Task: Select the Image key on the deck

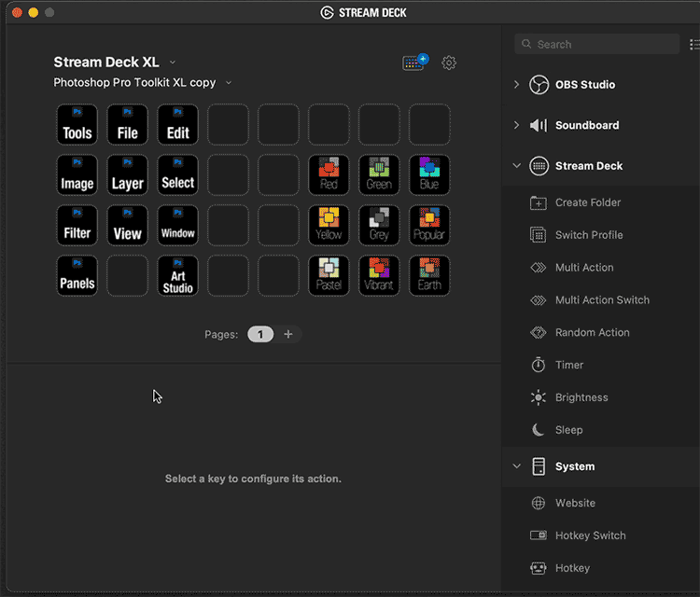Action: (x=77, y=175)
